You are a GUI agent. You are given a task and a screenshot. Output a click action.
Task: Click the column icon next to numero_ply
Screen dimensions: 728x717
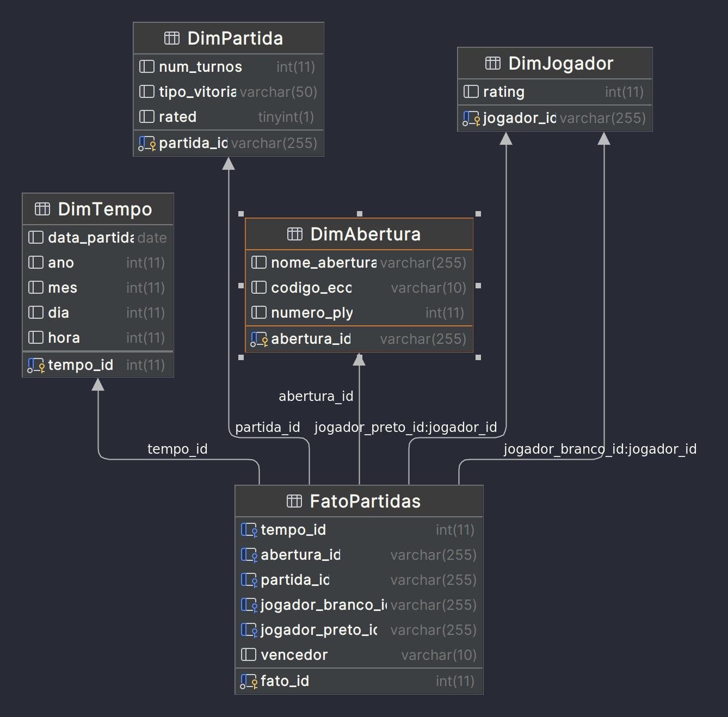[x=259, y=312]
